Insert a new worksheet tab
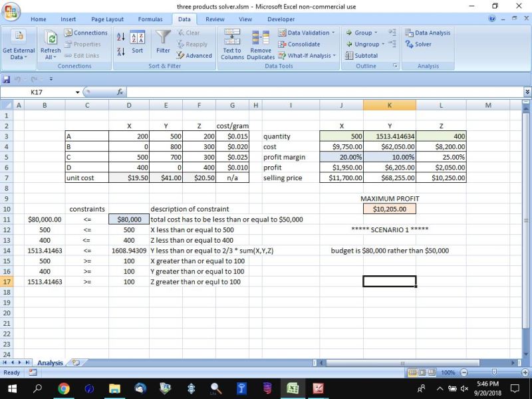The height and width of the screenshot is (399, 532). tap(76, 362)
